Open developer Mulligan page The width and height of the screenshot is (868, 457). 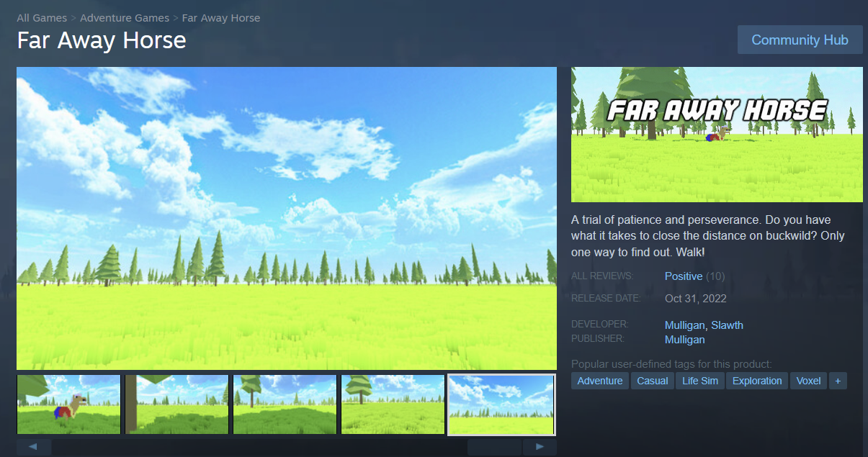click(x=685, y=325)
